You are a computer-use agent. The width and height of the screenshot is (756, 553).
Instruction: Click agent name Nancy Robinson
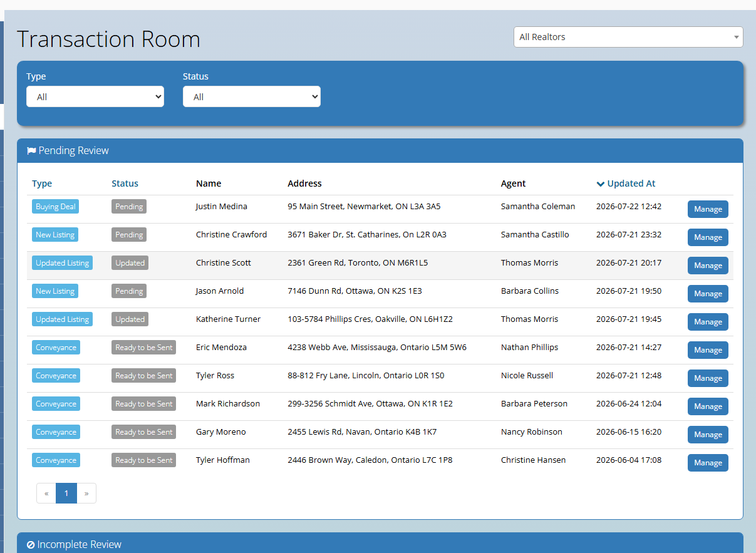pyautogui.click(x=532, y=432)
